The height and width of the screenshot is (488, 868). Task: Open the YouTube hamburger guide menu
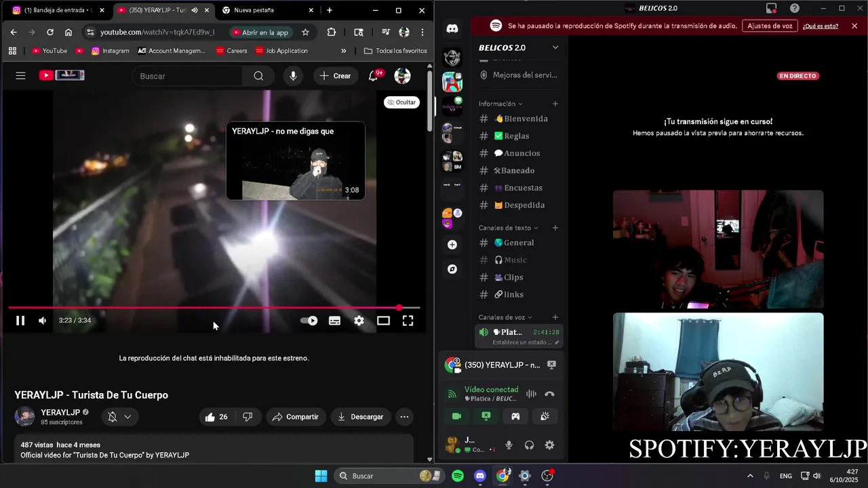tap(20, 76)
